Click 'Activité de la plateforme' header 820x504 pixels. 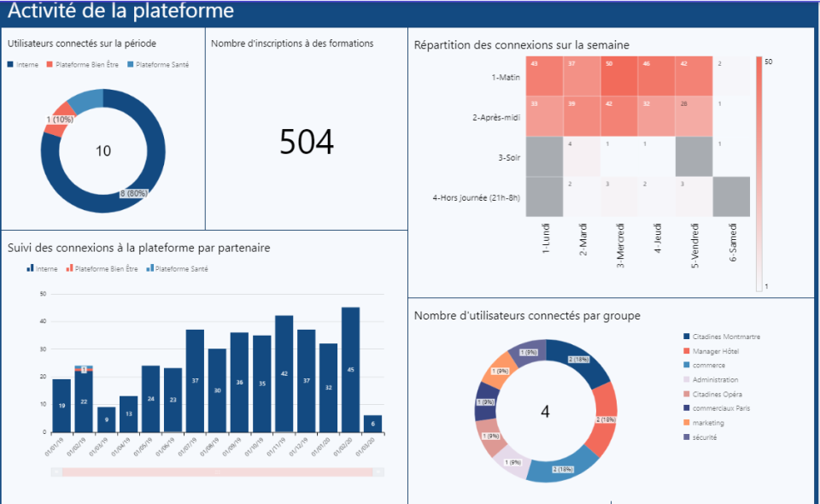120,11
